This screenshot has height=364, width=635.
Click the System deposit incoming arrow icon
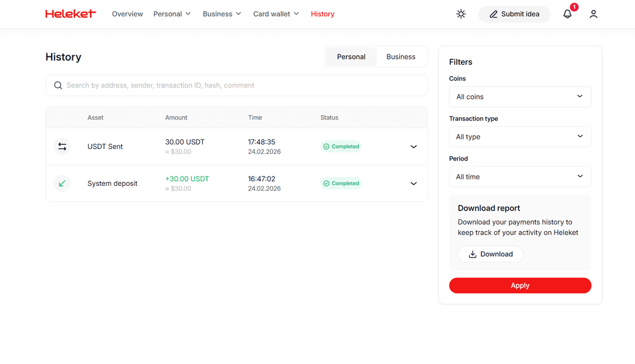(x=62, y=183)
